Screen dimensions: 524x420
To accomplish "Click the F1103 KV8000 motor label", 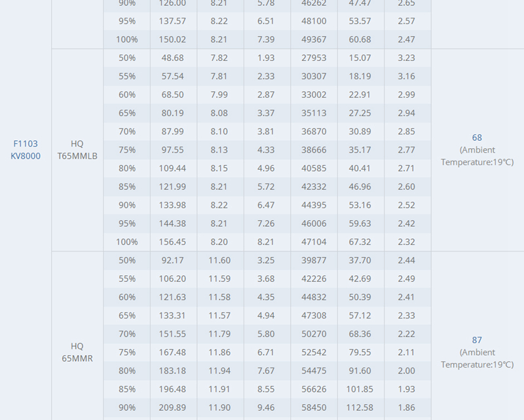I will 26,150.
